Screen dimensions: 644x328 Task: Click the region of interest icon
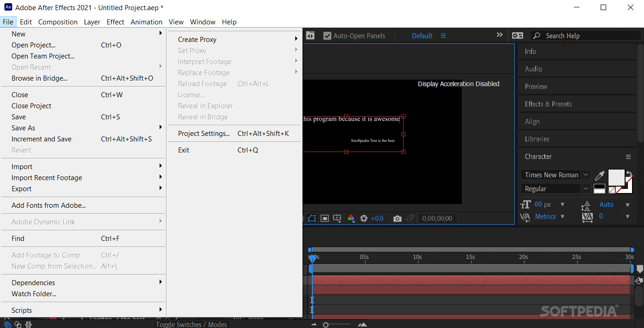pos(325,218)
